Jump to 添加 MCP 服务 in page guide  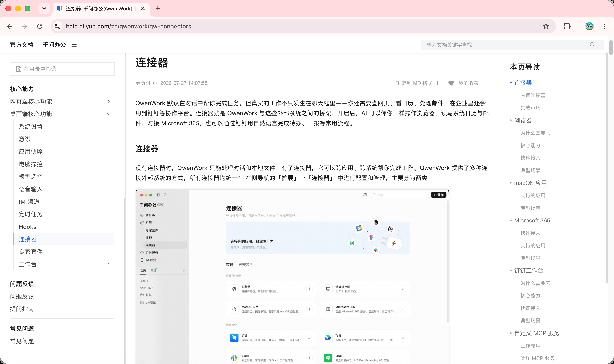click(x=537, y=358)
